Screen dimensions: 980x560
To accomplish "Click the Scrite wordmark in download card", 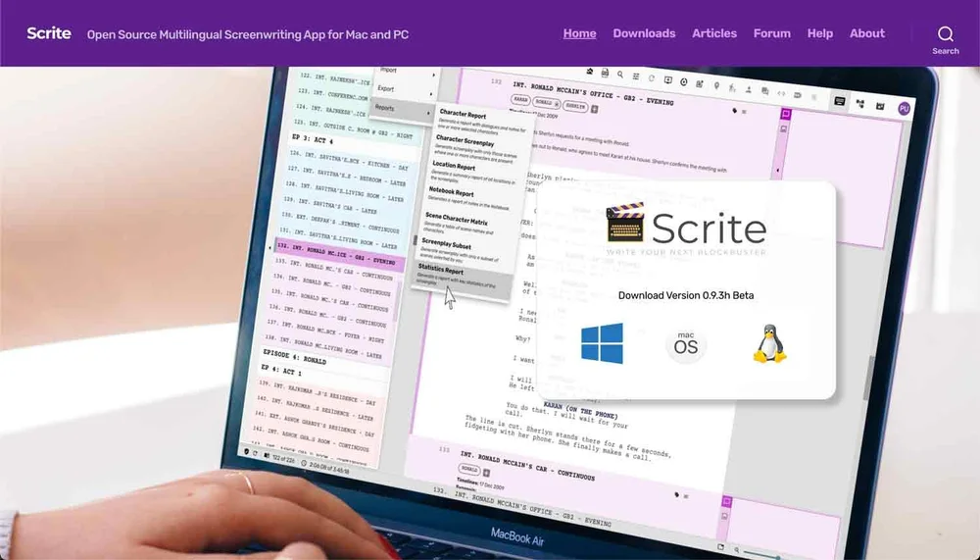I will click(x=709, y=229).
